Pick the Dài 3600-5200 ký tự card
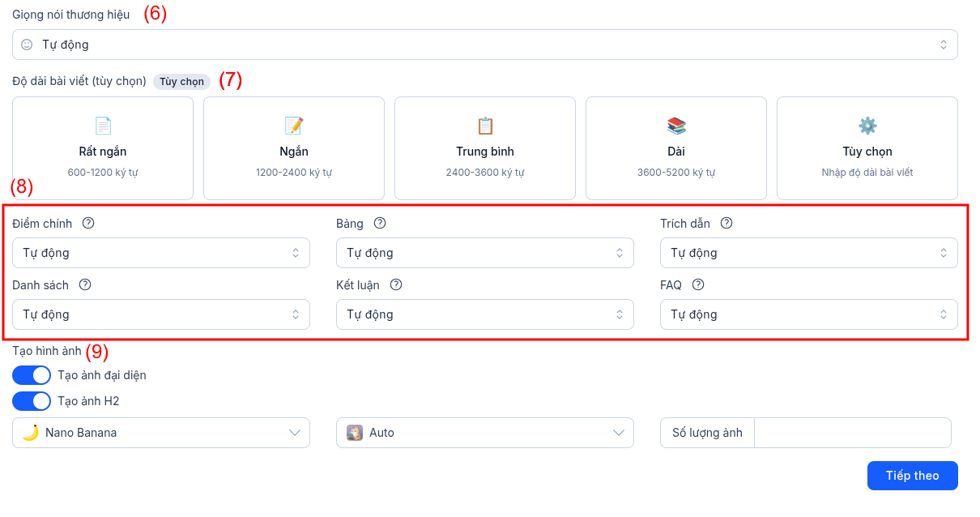This screenshot has width=980, height=517. point(676,148)
